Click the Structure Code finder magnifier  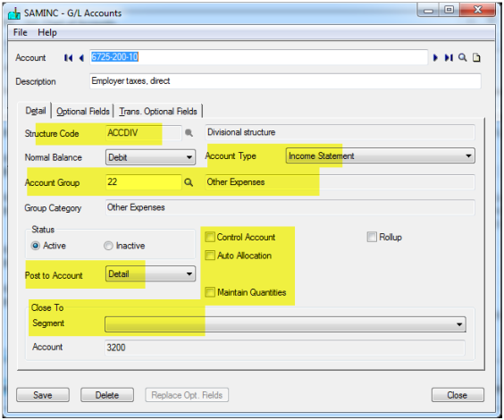coord(189,133)
